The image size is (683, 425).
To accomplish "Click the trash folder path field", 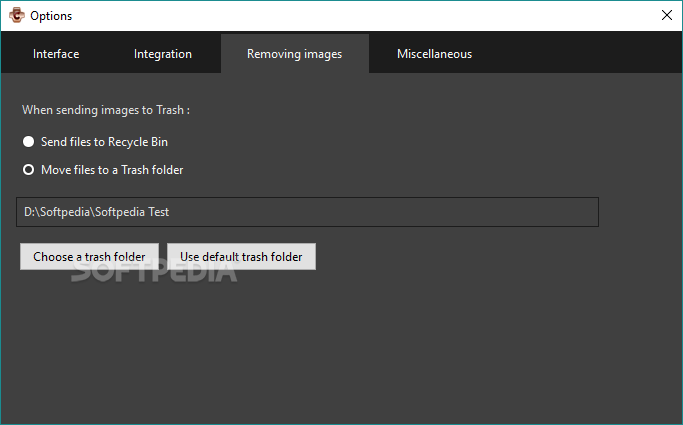I will pos(308,212).
